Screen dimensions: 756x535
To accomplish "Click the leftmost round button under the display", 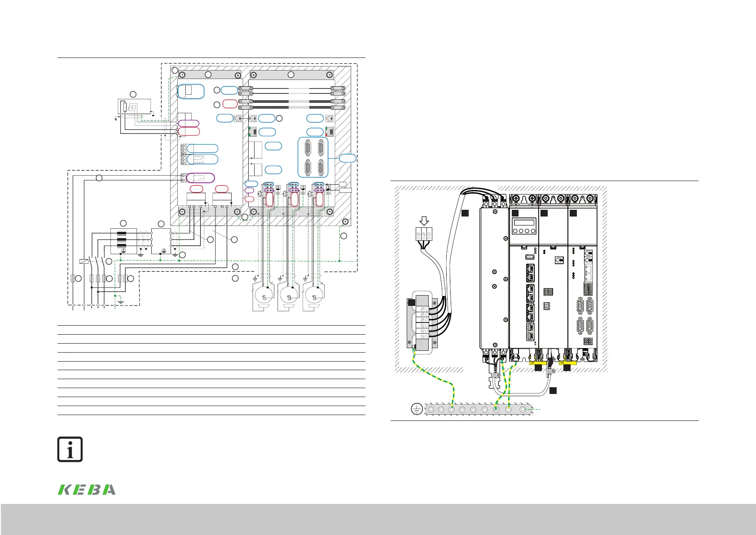I will tap(515, 232).
